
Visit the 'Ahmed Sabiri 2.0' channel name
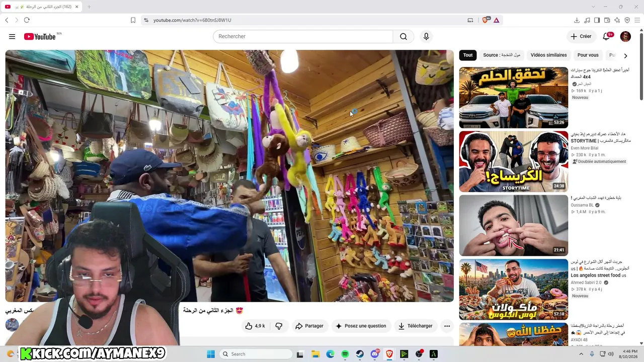pyautogui.click(x=586, y=283)
